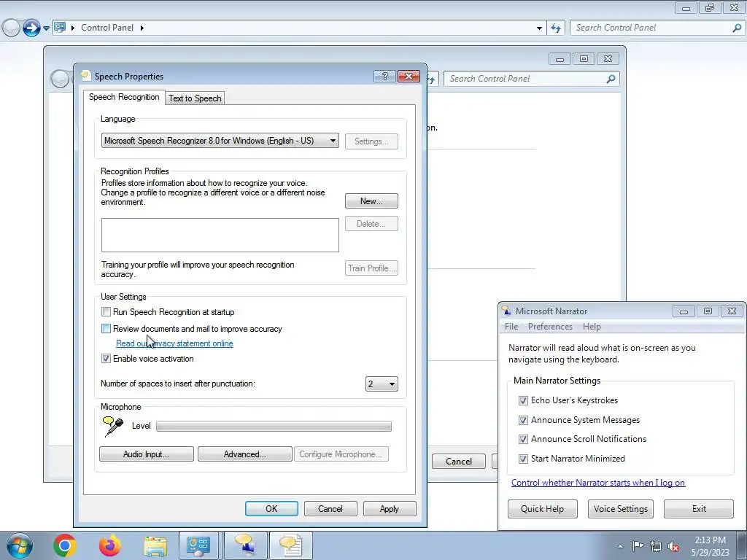Click the muted volume speaker tray icon
Viewport: 747px width, 560px height.
click(x=673, y=546)
